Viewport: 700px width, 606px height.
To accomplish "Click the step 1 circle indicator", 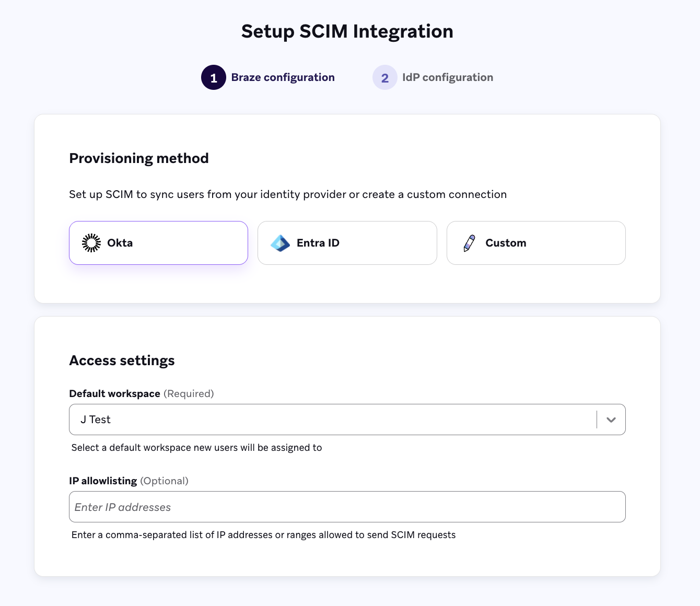I will [x=214, y=77].
